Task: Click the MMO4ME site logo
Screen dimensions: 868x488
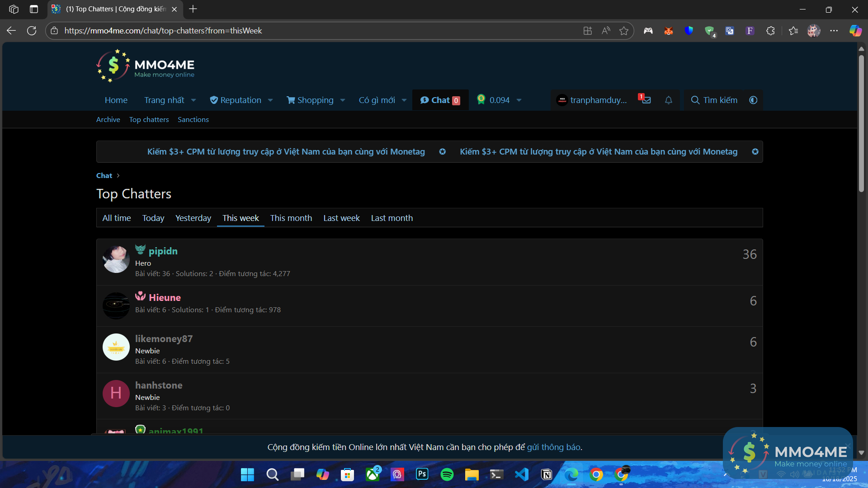Action: click(146, 66)
